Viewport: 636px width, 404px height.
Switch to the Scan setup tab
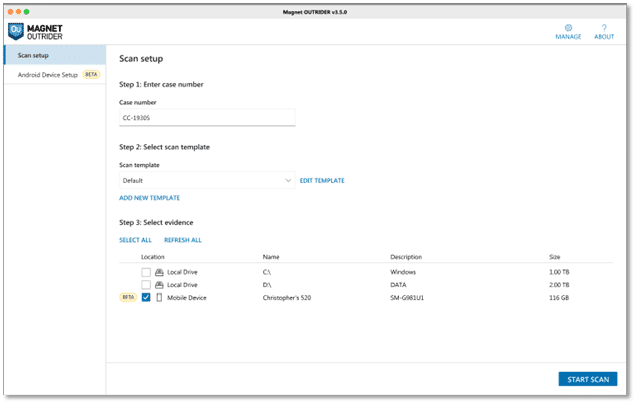click(x=34, y=55)
